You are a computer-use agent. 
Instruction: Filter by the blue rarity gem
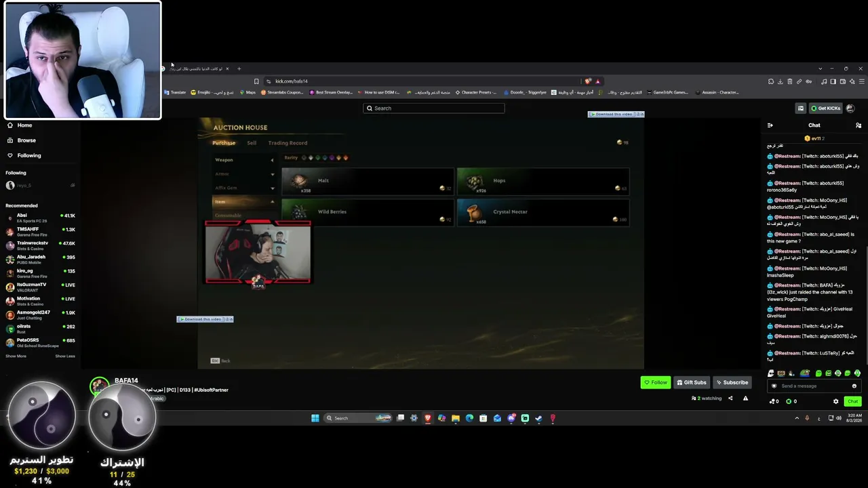(x=325, y=158)
